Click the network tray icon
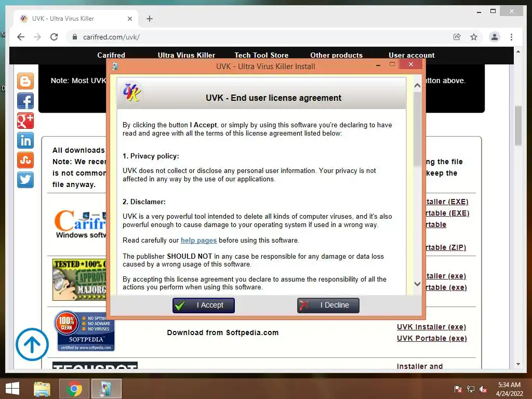This screenshot has height=399, width=532. (x=471, y=389)
